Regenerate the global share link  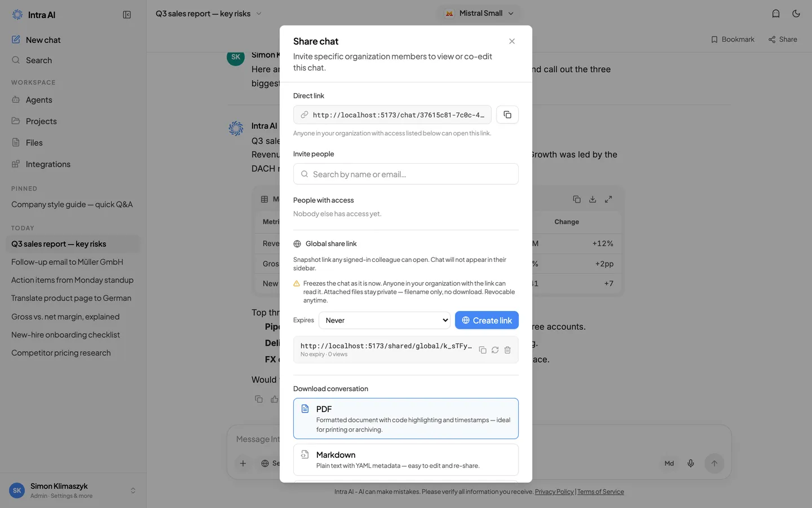[495, 350]
